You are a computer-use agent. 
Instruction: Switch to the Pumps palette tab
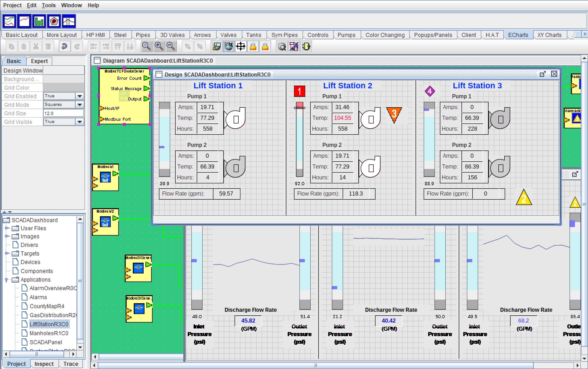coord(346,35)
